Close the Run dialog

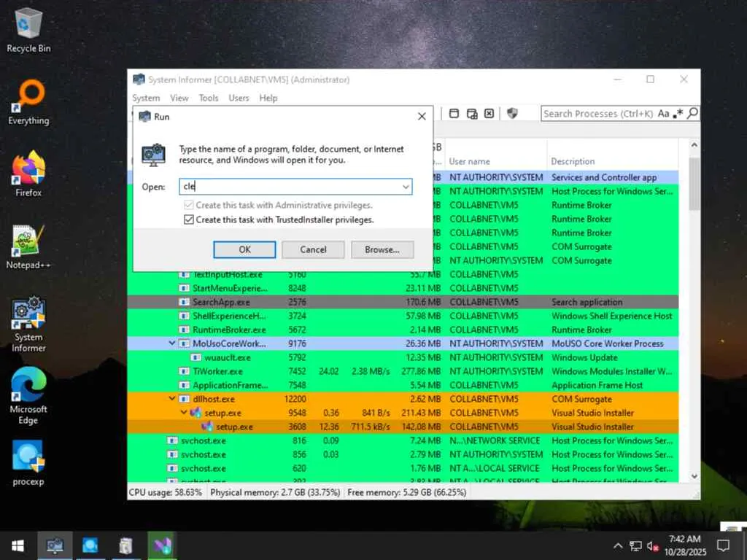pyautogui.click(x=422, y=117)
